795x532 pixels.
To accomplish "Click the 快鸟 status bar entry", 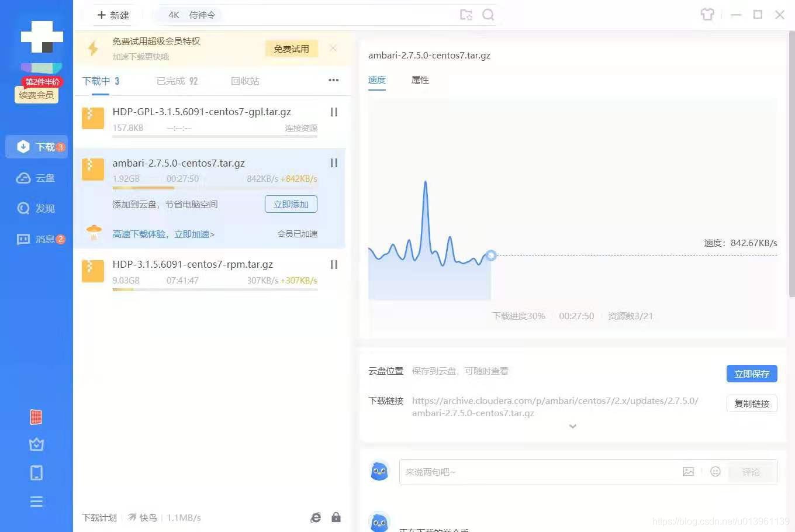I will pos(142,517).
